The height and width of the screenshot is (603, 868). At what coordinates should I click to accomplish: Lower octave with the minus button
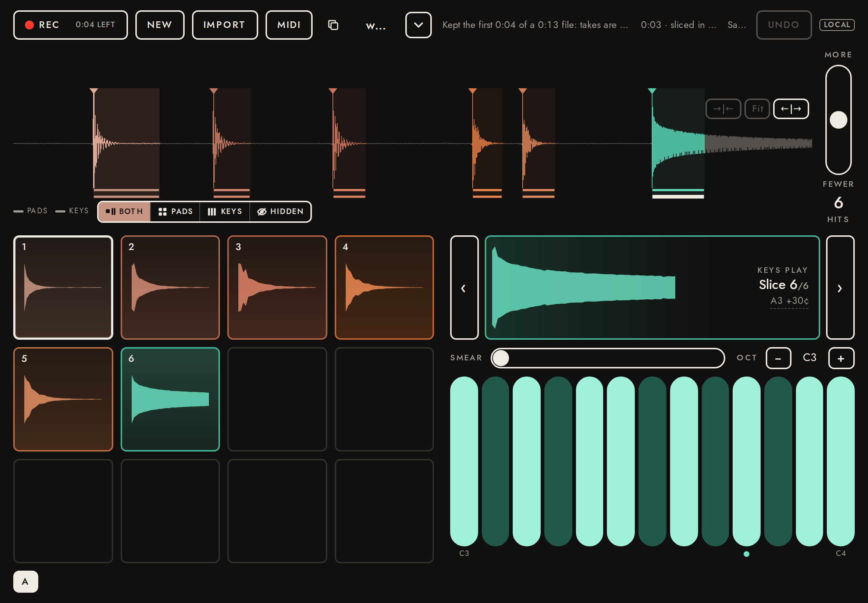(x=778, y=358)
